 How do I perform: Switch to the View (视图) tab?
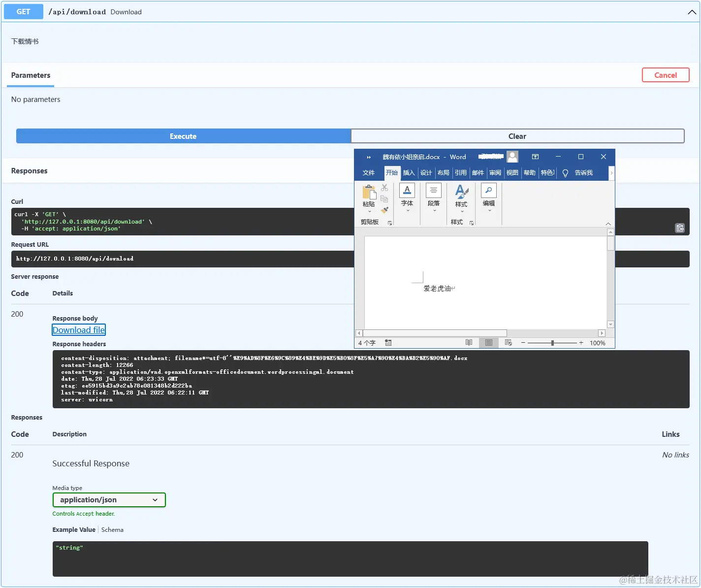(512, 173)
